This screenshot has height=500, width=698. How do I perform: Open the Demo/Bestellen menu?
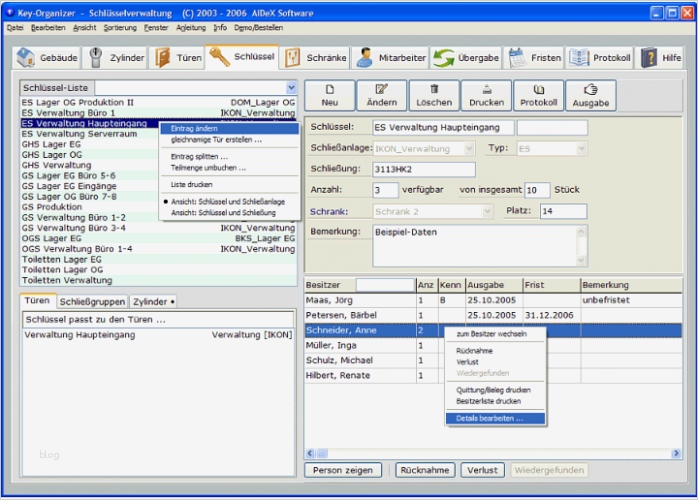[258, 28]
